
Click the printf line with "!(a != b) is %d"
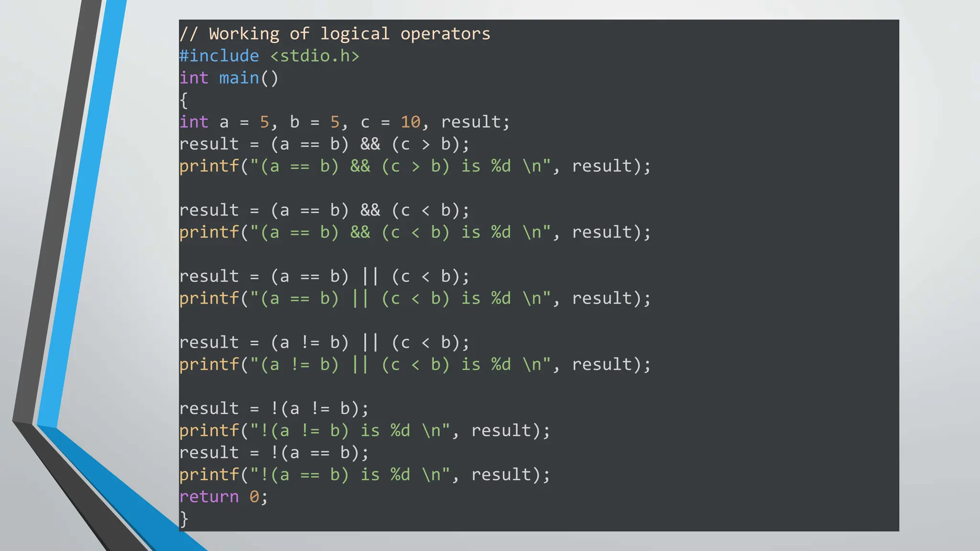(x=365, y=430)
